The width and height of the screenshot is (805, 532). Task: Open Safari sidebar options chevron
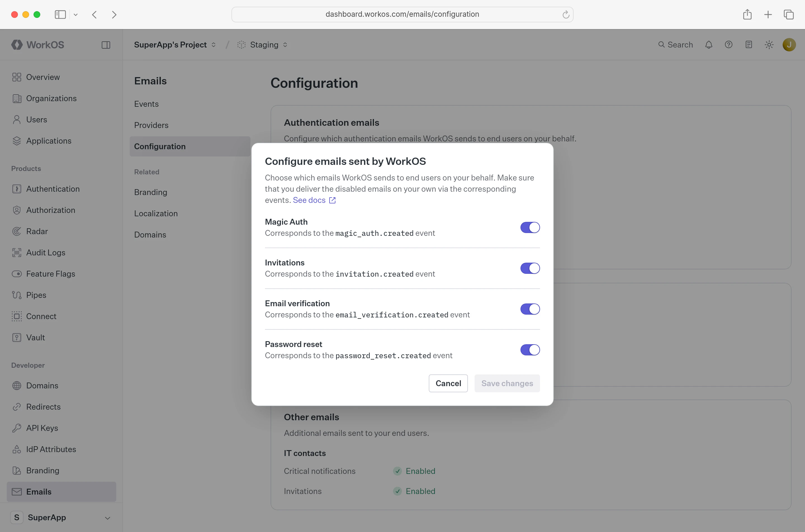pos(76,15)
